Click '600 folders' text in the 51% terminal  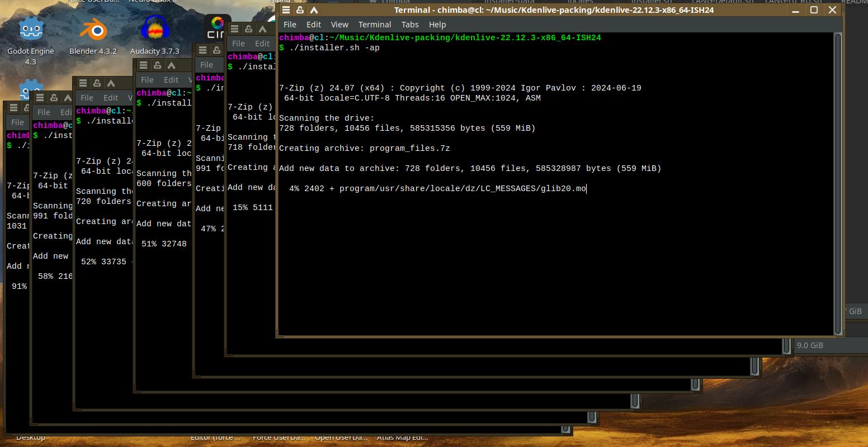click(x=164, y=183)
